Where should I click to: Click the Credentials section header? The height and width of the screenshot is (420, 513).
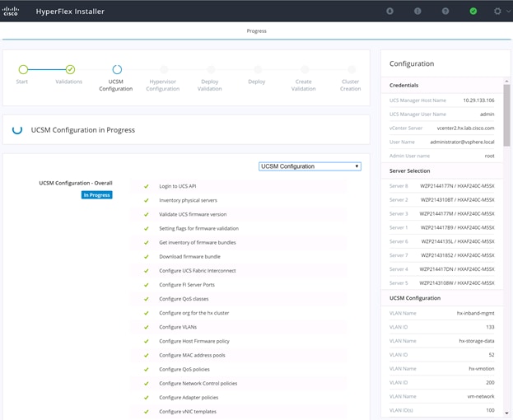pyautogui.click(x=403, y=85)
